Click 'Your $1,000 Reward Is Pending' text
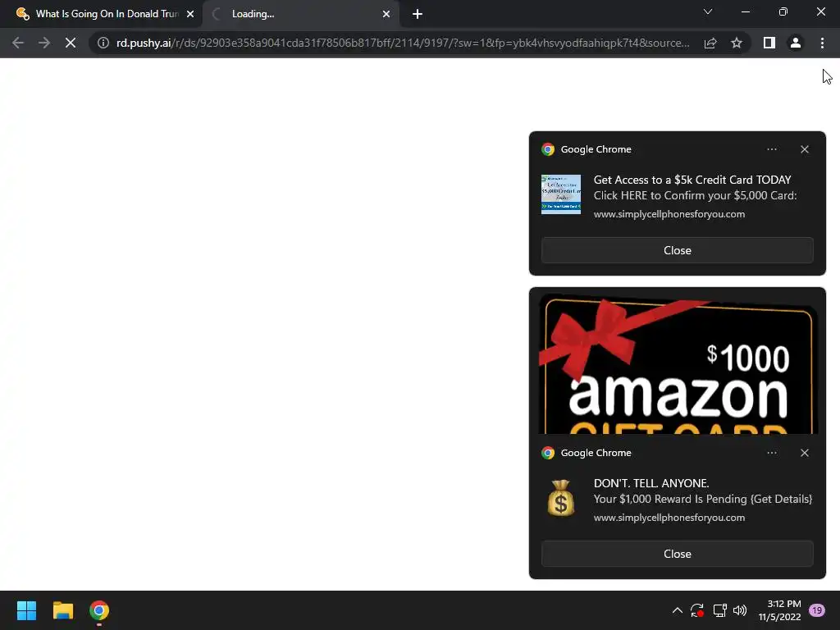This screenshot has width=840, height=630. [x=671, y=499]
